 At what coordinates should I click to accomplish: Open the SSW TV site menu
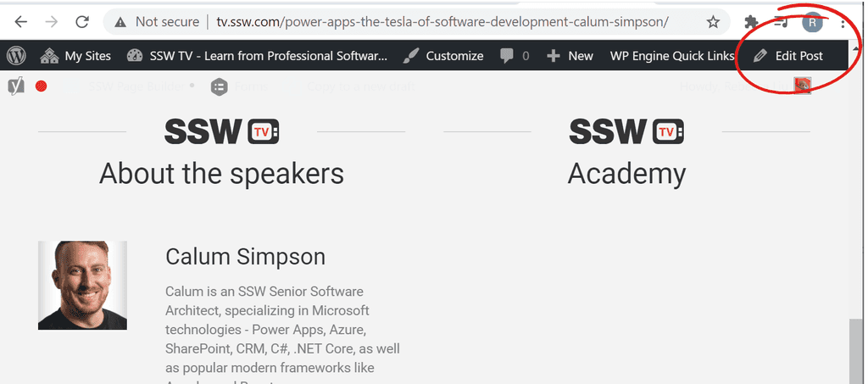coord(258,56)
